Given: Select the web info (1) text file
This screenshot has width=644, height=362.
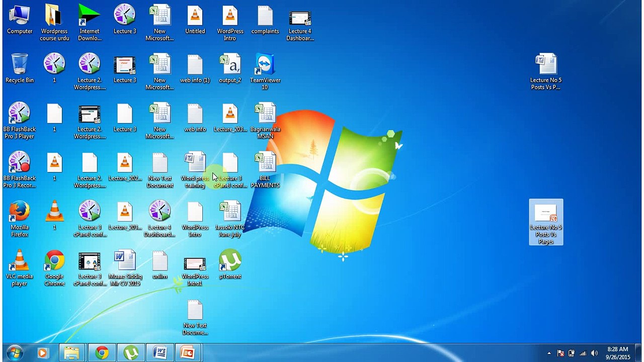Looking at the screenshot, I should [195, 69].
